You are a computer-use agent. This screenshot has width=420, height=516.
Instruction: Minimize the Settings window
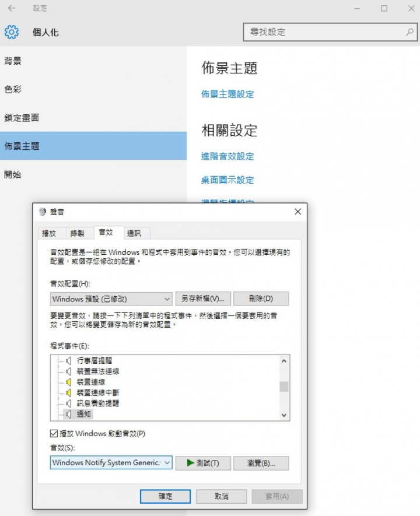pos(357,9)
